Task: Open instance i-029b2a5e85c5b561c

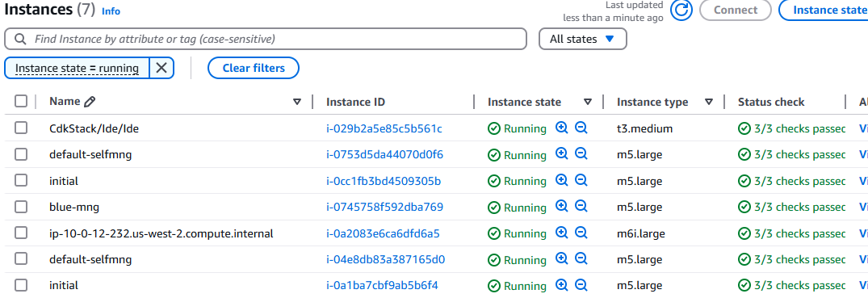Action: click(x=384, y=128)
